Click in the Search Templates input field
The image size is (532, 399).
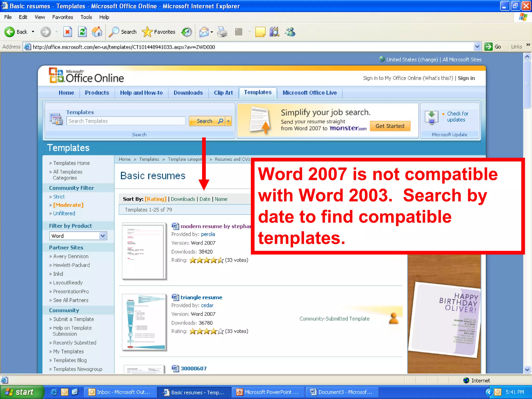(126, 121)
